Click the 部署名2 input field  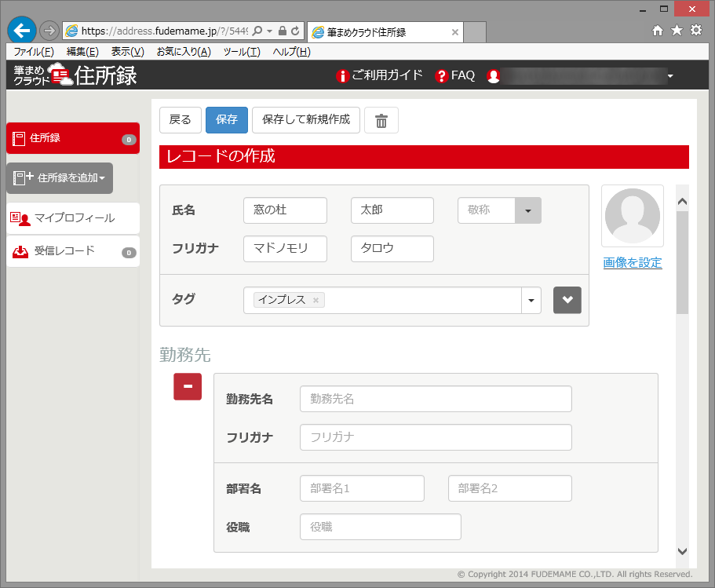pos(510,488)
